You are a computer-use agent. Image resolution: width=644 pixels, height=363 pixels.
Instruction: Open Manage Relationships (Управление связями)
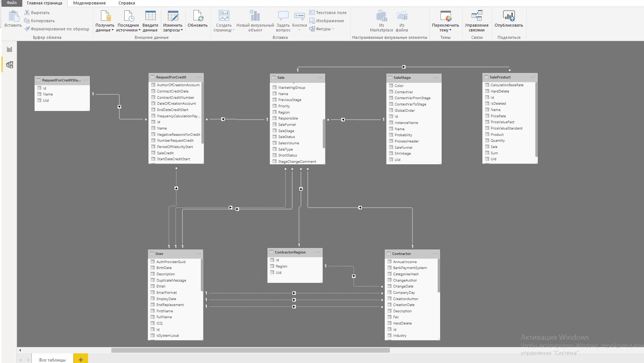pos(477,21)
